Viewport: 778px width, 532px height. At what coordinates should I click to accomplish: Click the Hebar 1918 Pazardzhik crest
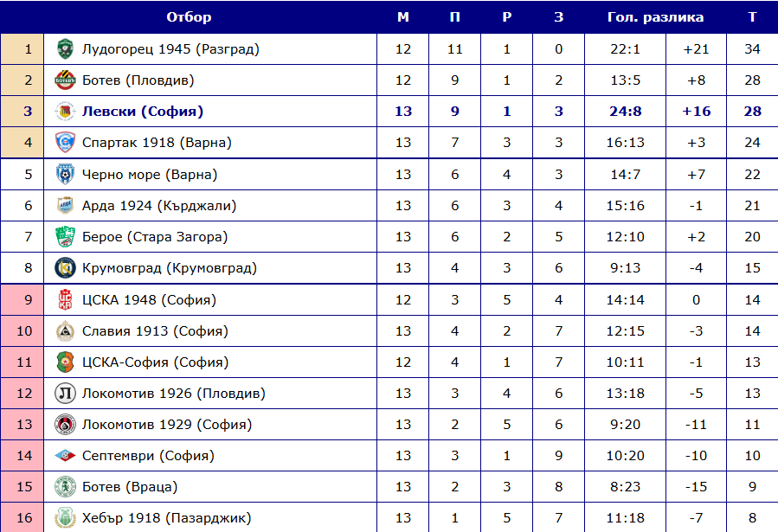tap(65, 518)
